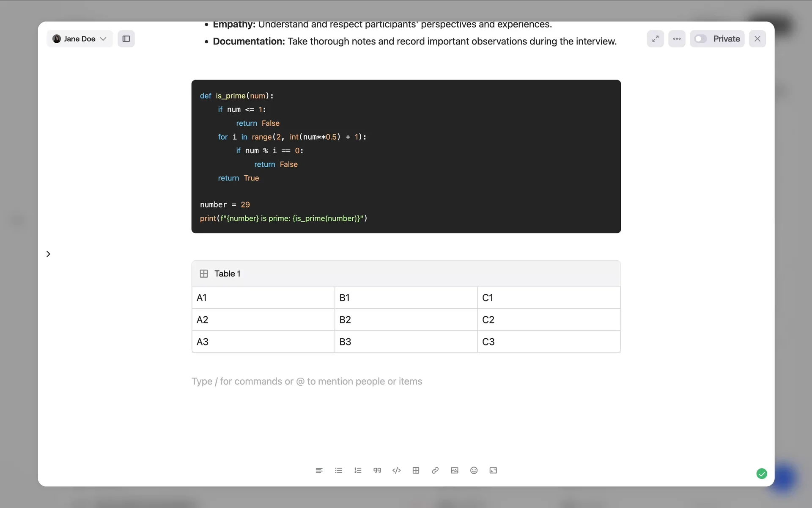The image size is (812, 508).
Task: Insert a bulleted list
Action: click(338, 470)
